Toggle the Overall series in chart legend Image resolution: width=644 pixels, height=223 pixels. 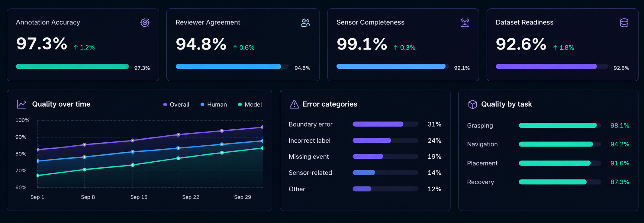tap(176, 105)
